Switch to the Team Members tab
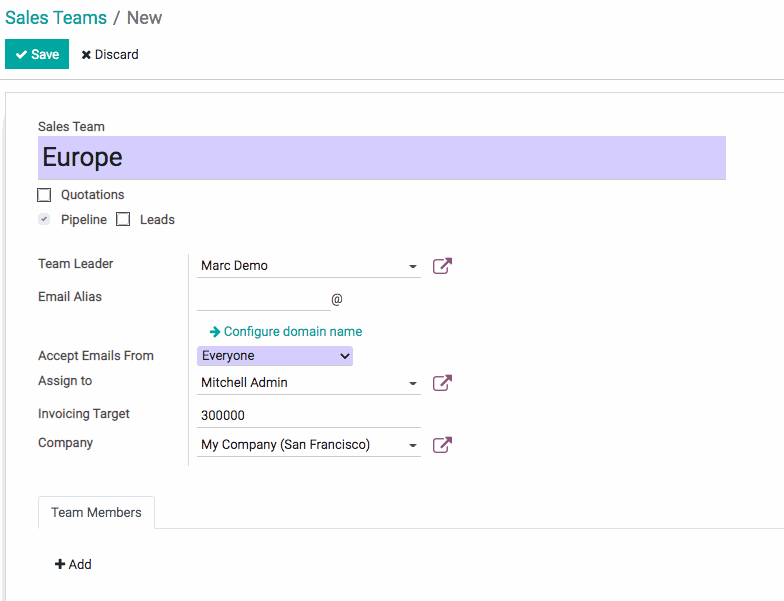 pos(96,513)
